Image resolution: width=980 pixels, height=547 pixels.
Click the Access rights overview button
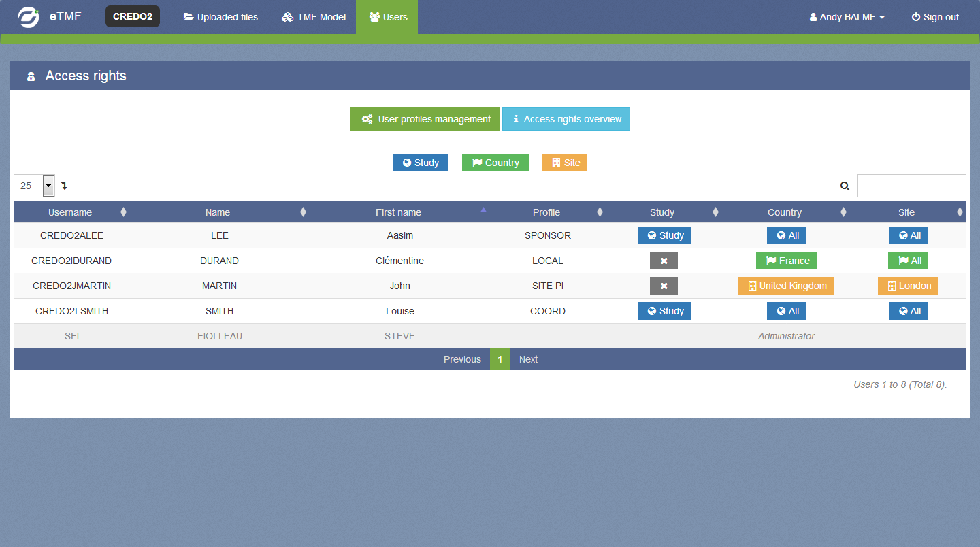pyautogui.click(x=566, y=119)
